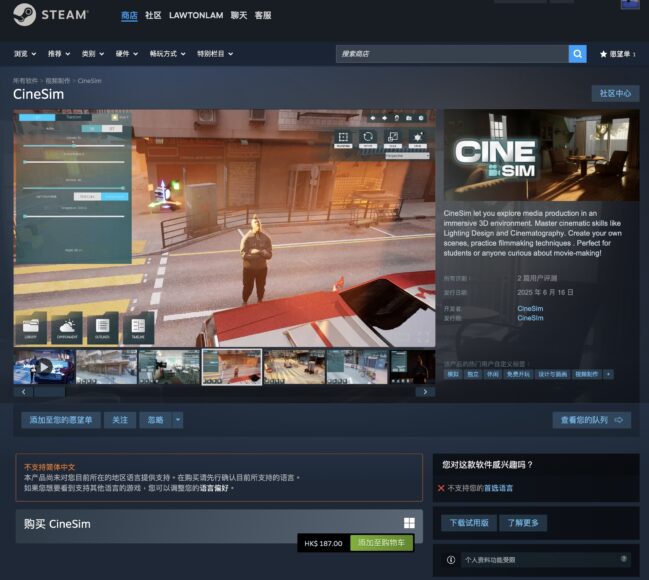This screenshot has height=580, width=649.
Task: Click the Windows platform icon
Action: click(x=409, y=524)
